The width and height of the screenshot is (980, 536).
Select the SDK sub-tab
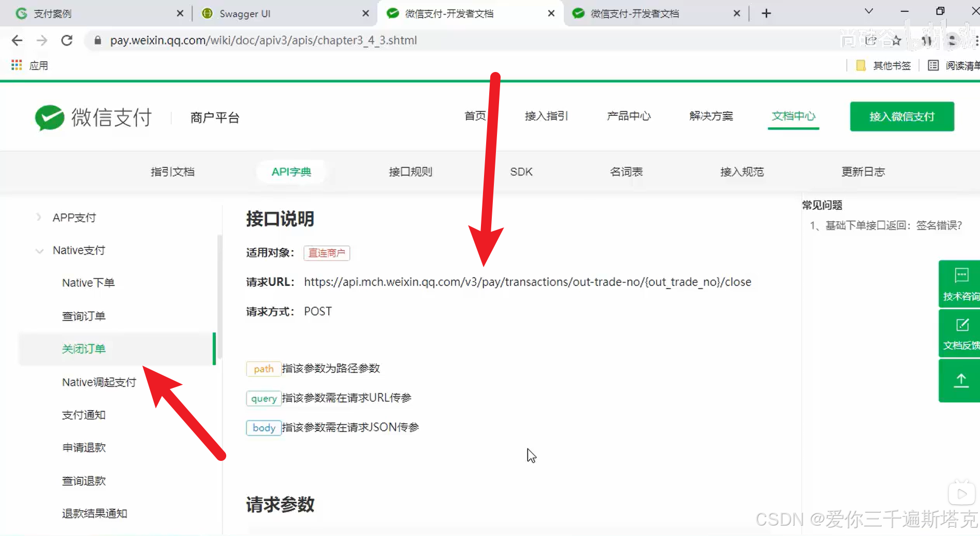pyautogui.click(x=521, y=172)
